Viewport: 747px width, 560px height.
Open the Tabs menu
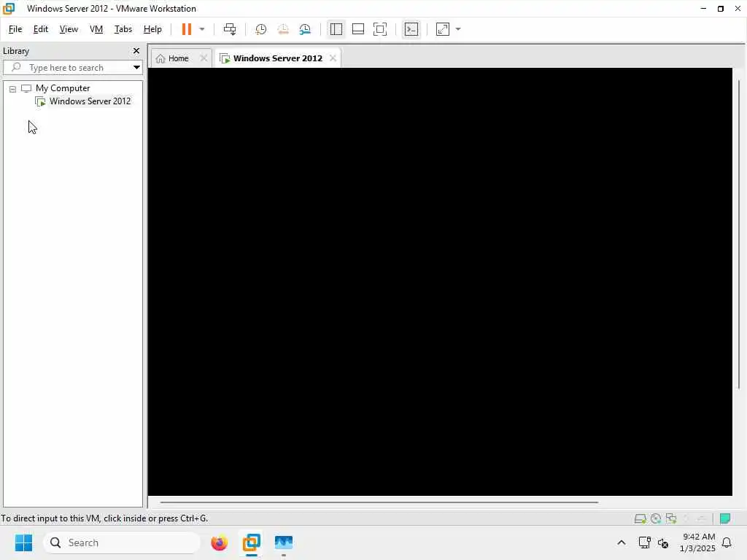pyautogui.click(x=123, y=29)
